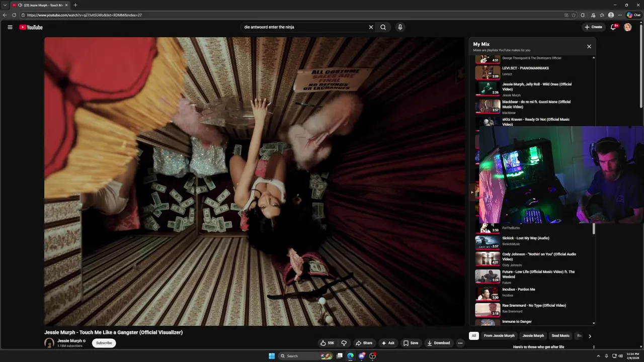Screen dimensions: 644x362
Task: Show hidden system tray icons
Action: (598, 356)
